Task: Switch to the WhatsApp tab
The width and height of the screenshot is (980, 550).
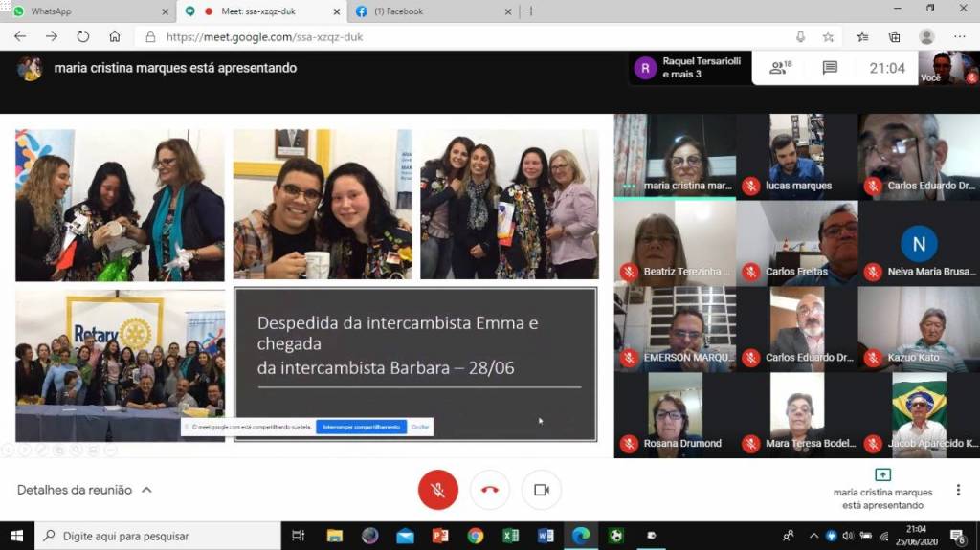Action: pos(86,11)
